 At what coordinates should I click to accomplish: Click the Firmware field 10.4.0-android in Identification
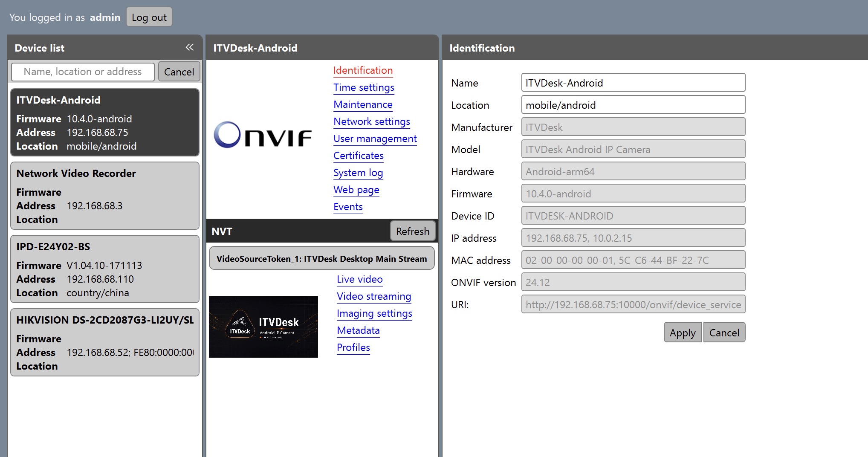pyautogui.click(x=633, y=194)
